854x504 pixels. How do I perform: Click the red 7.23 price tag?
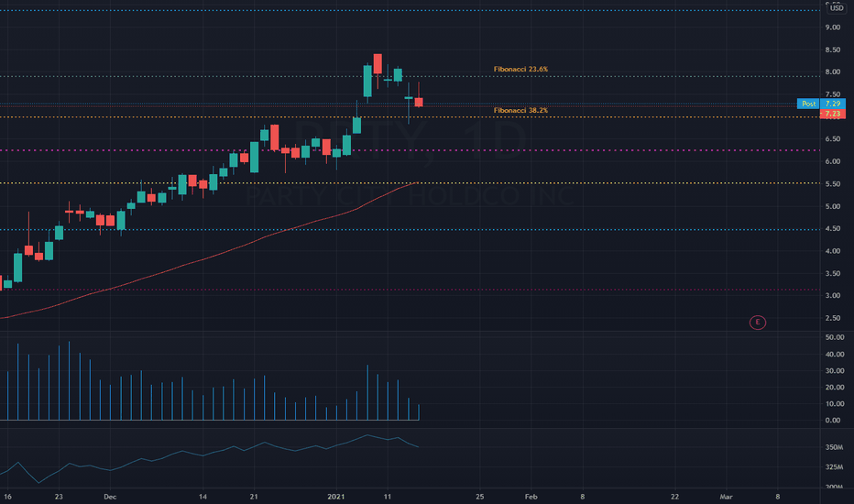pyautogui.click(x=832, y=114)
